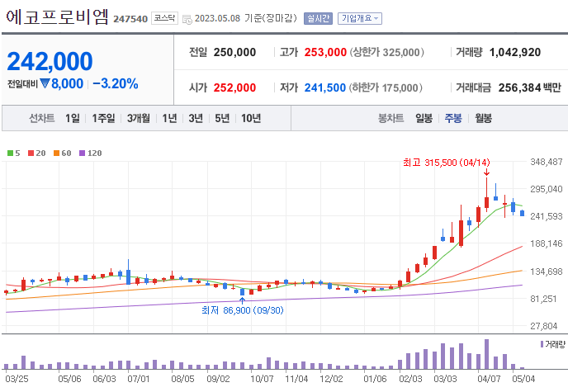The height and width of the screenshot is (392, 568).
Task: Click the calendar clock icon beside the date
Action: tap(187, 19)
